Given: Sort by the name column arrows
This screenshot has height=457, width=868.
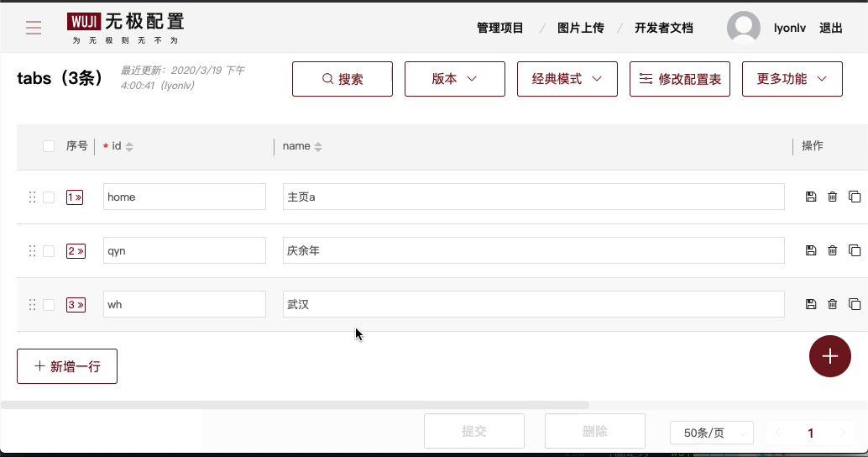Looking at the screenshot, I should pos(318,147).
